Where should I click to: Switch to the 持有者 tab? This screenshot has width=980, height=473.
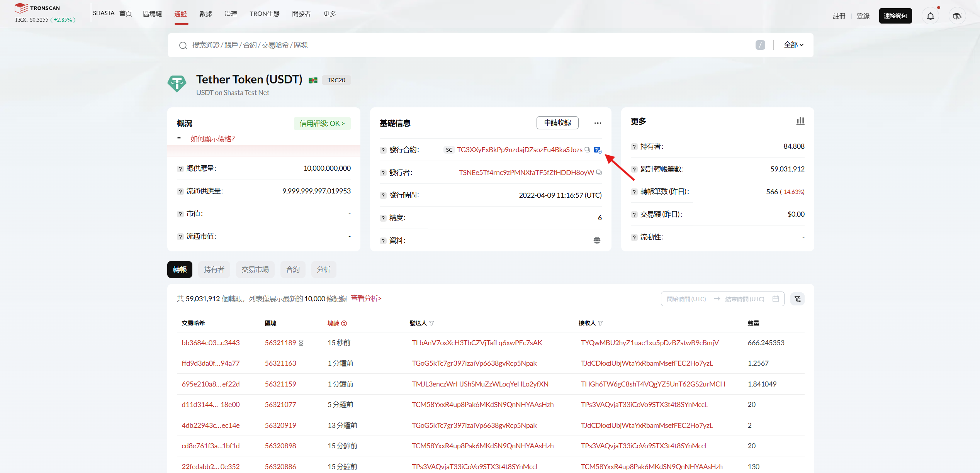pos(214,270)
